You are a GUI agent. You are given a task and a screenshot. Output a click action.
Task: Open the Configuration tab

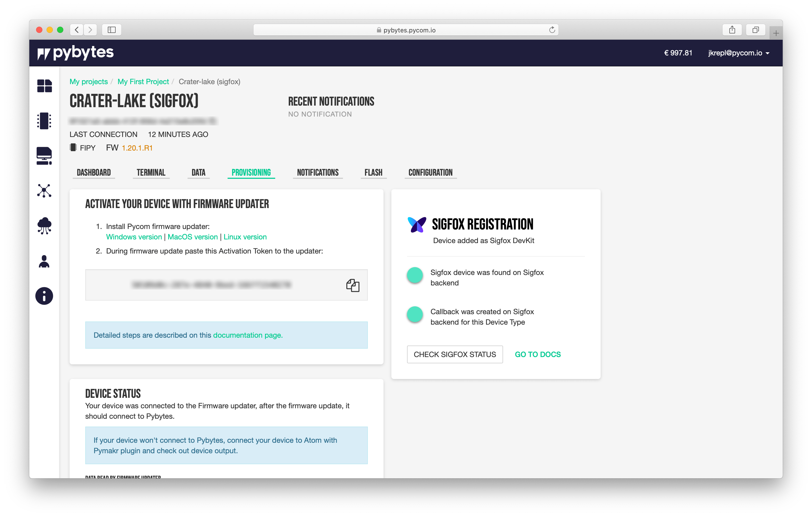(x=430, y=173)
